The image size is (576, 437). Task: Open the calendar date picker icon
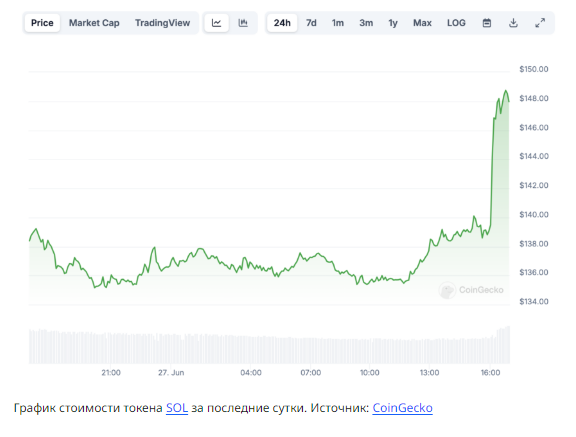487,23
